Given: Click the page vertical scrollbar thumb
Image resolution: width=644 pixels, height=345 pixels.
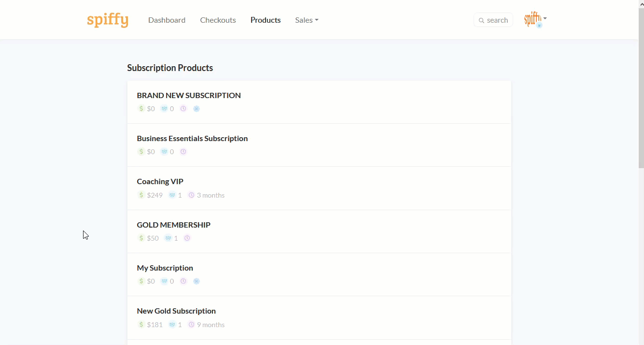Looking at the screenshot, I should [x=641, y=88].
